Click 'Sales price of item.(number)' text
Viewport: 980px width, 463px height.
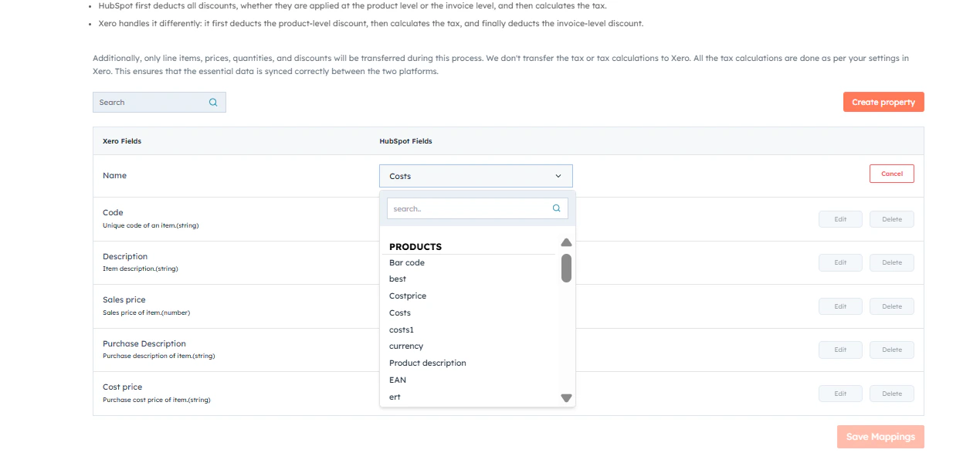146,313
